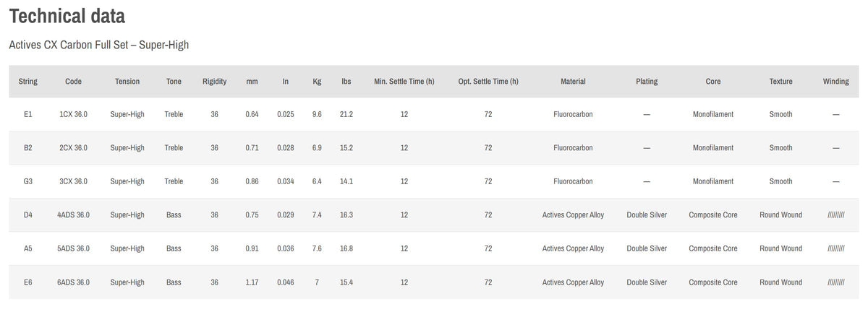The width and height of the screenshot is (868, 312).
Task: Select the Kg value "6.4"
Action: (317, 181)
